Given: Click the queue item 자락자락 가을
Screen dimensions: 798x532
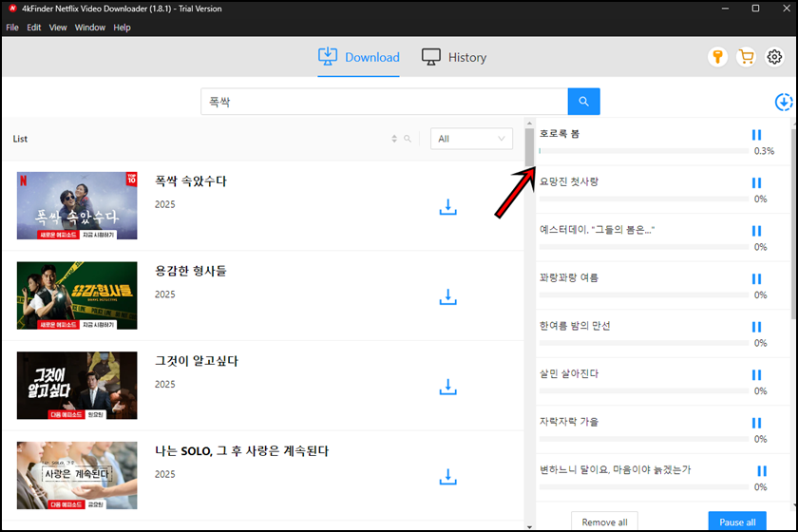Looking at the screenshot, I should [x=569, y=422].
